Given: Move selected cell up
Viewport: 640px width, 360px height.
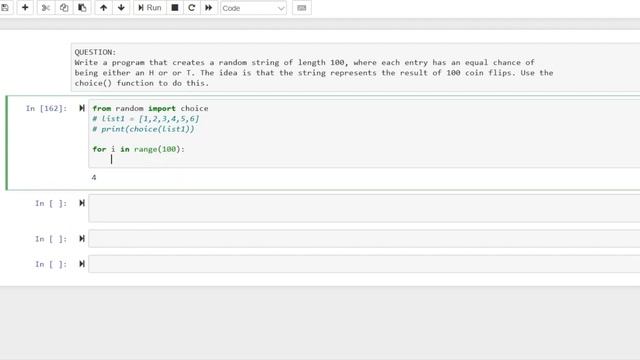Looking at the screenshot, I should (x=104, y=8).
